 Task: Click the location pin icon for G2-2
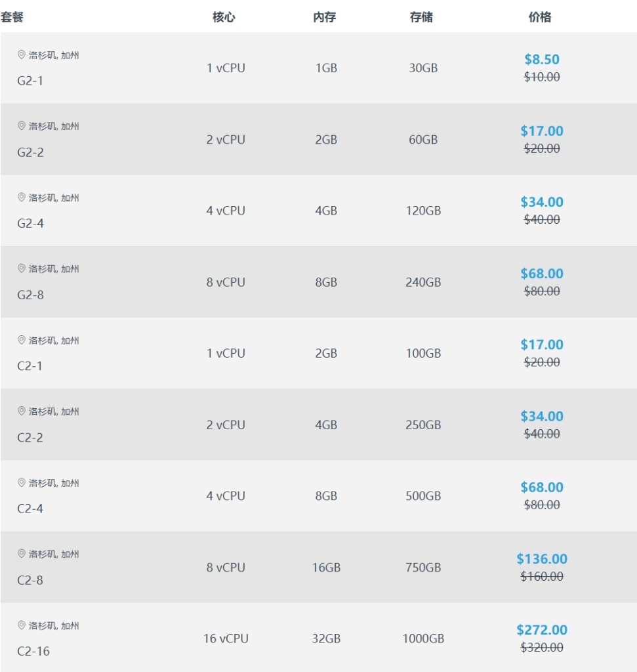coord(21,126)
